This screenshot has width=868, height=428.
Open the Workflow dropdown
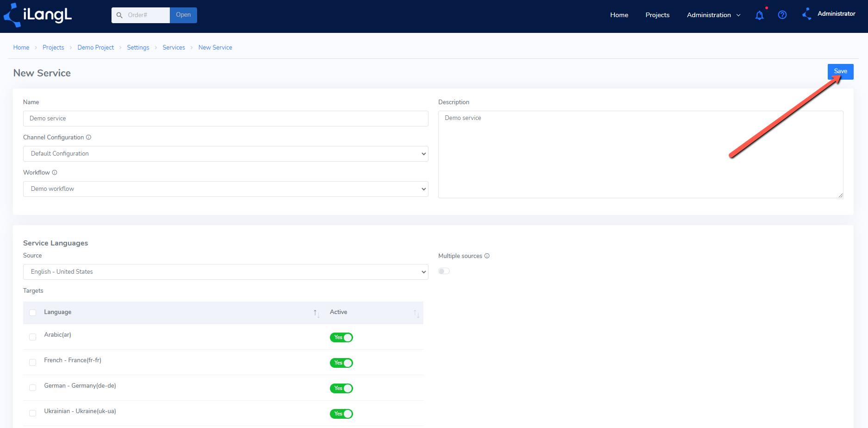pyautogui.click(x=226, y=189)
